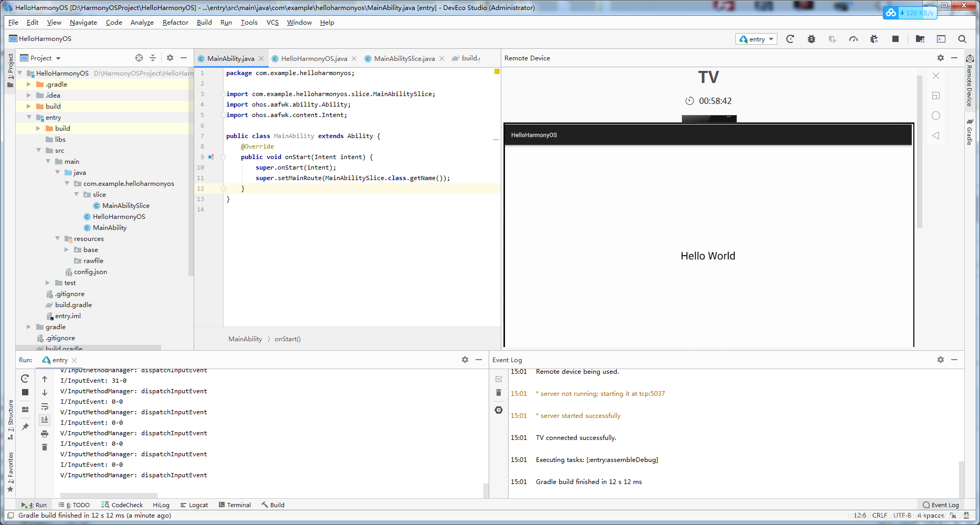The width and height of the screenshot is (980, 525).
Task: Open CodeCheck tool window
Action: coord(122,505)
